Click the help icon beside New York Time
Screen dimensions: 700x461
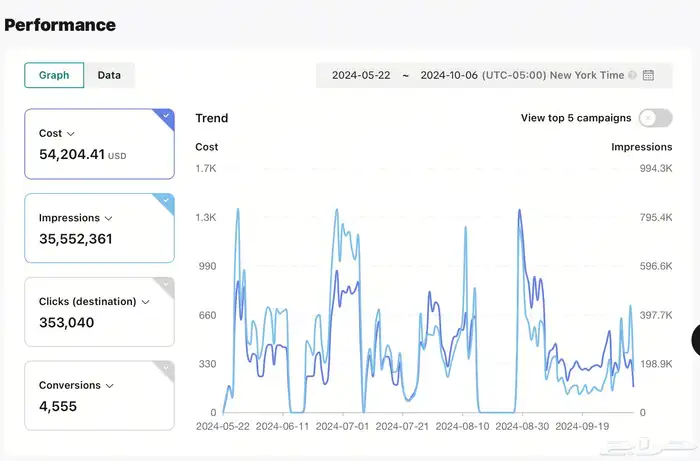(x=632, y=75)
